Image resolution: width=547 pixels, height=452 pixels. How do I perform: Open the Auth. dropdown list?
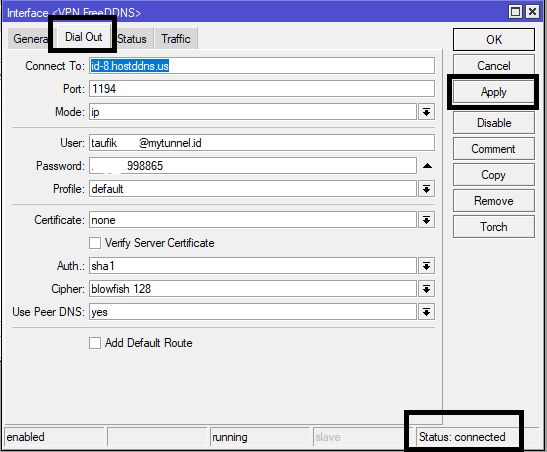[426, 266]
